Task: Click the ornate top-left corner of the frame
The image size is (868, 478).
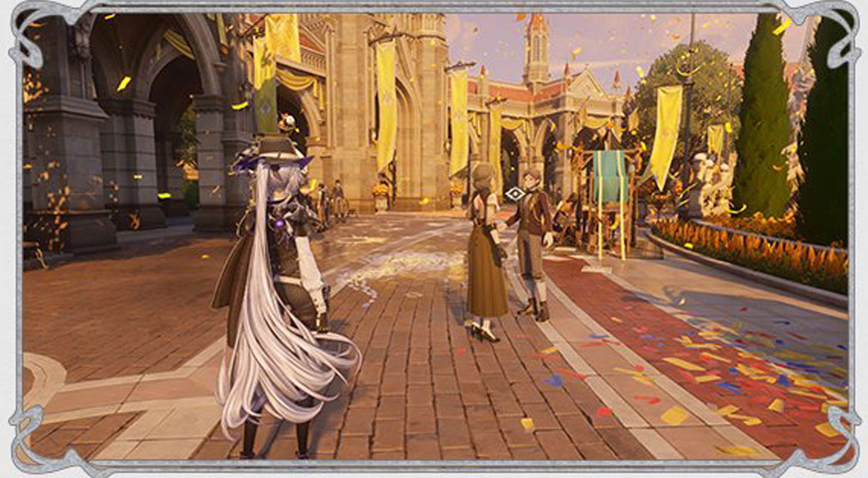Action: [x=26, y=26]
